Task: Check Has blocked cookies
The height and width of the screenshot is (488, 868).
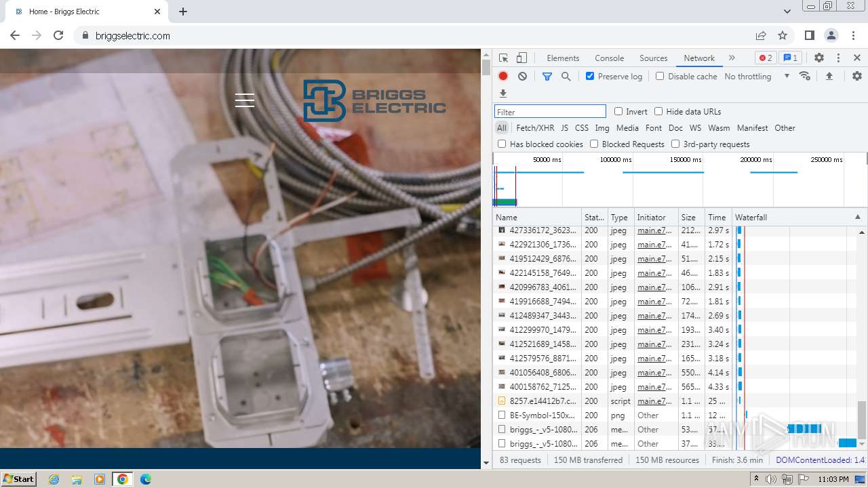Action: (x=502, y=144)
